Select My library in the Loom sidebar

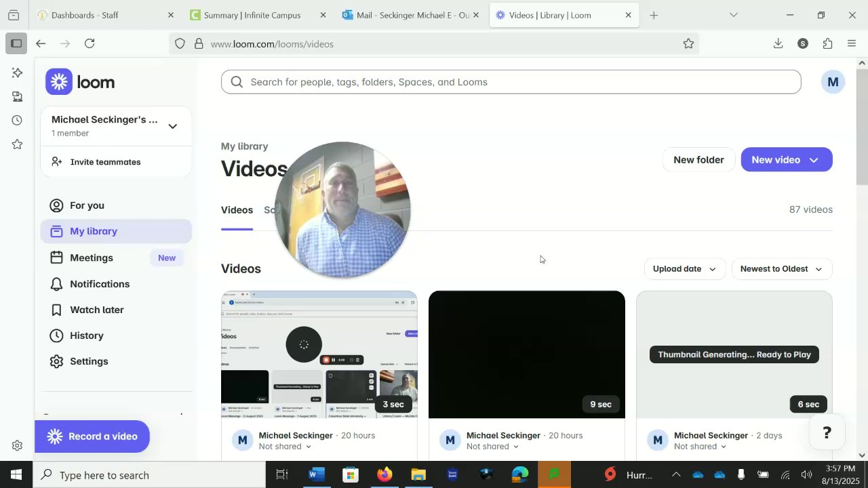116,231
